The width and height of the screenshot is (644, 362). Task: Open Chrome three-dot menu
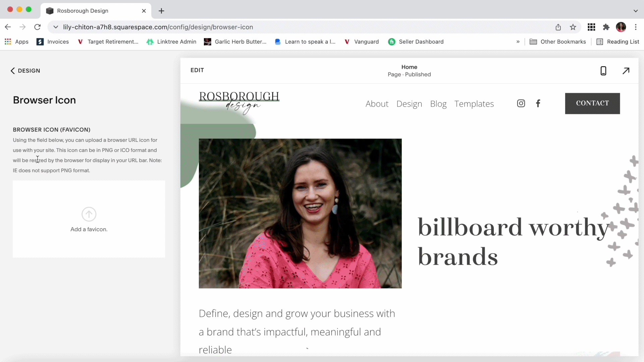(x=636, y=27)
